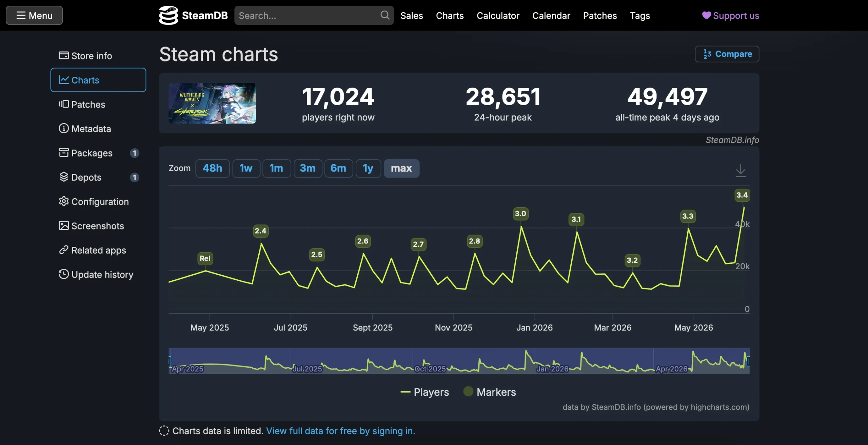Click the Wuthering Waves game thumbnail

click(x=212, y=103)
